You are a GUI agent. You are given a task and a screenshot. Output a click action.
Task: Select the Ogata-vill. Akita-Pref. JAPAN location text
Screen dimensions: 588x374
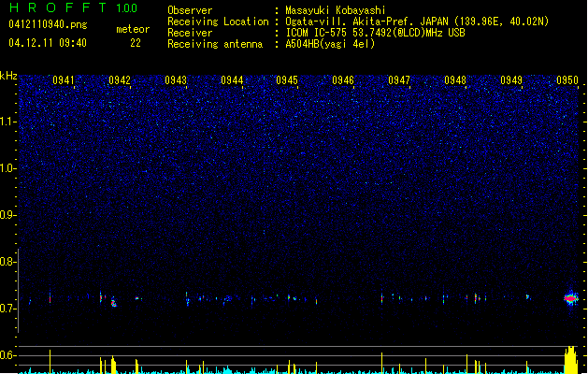pyautogui.click(x=417, y=22)
